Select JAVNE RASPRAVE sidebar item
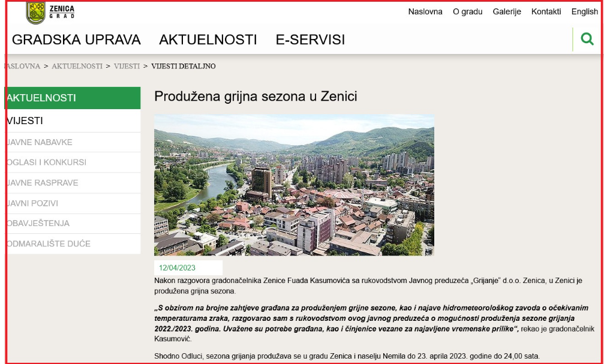This screenshot has height=364, width=604. (72, 183)
